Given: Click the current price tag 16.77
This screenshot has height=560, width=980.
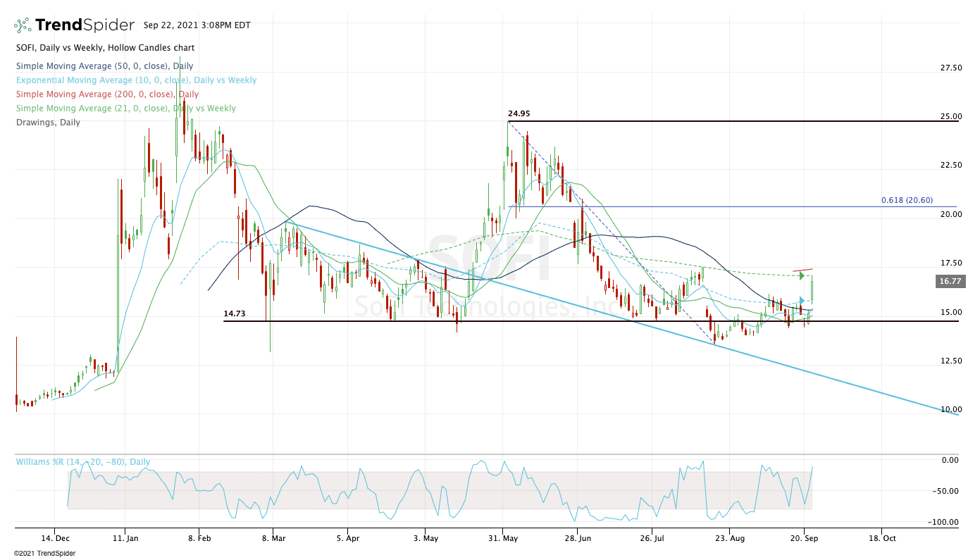Looking at the screenshot, I should (x=949, y=281).
